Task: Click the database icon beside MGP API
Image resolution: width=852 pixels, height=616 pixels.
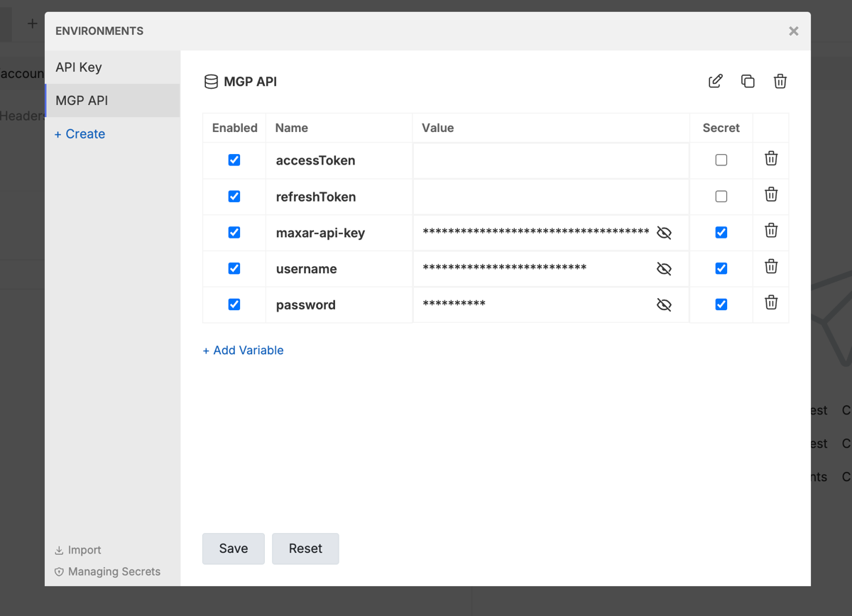Action: 211,82
